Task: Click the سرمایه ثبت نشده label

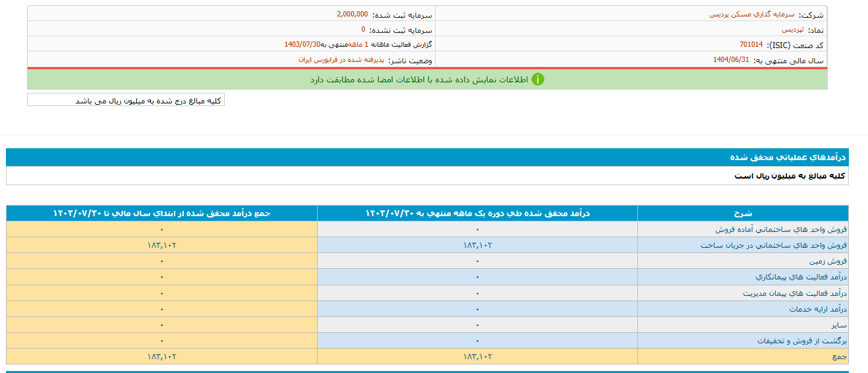Action: click(401, 30)
